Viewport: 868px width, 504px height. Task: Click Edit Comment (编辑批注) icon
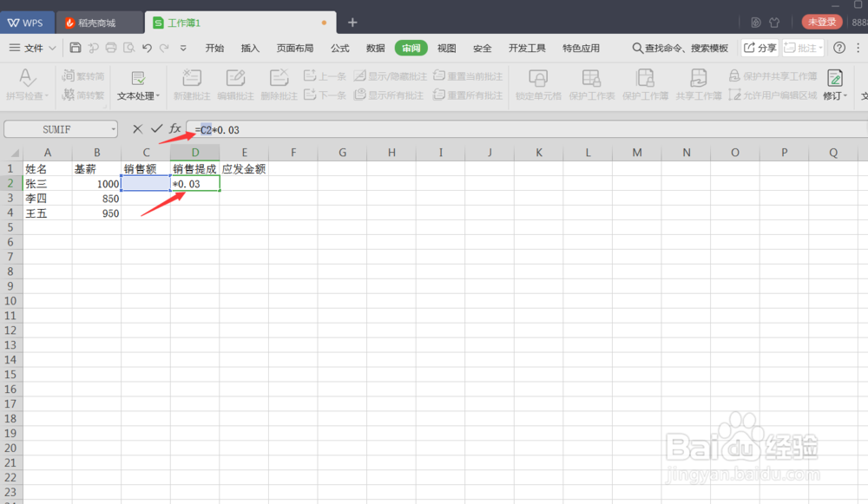tap(235, 84)
